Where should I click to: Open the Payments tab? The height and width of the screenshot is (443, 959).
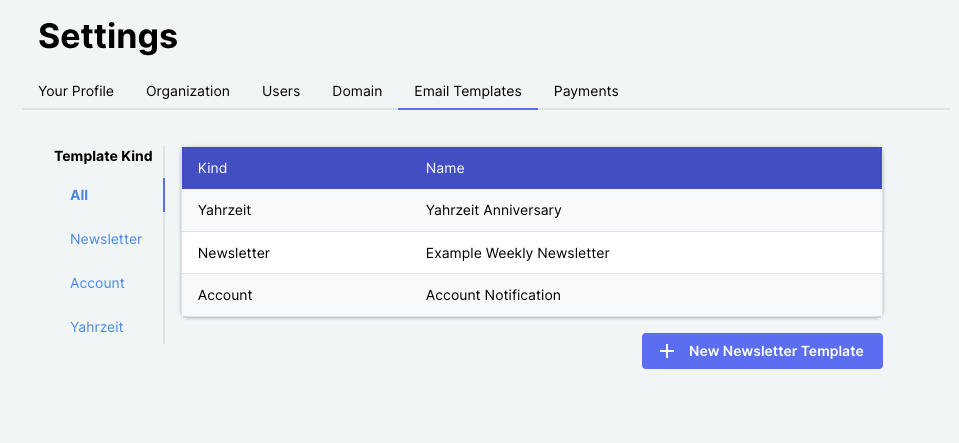click(x=586, y=91)
